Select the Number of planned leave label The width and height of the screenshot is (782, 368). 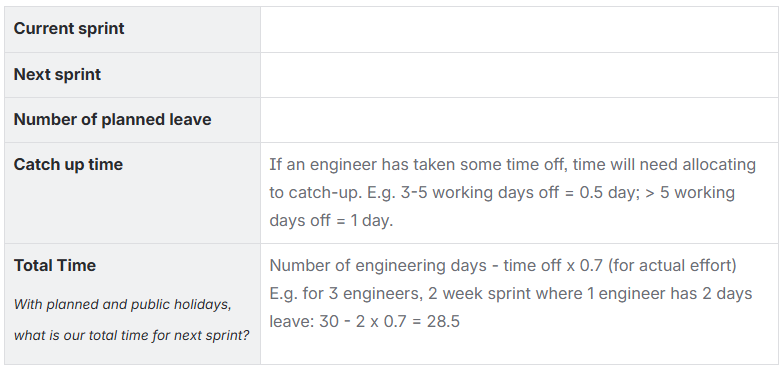pos(112,120)
